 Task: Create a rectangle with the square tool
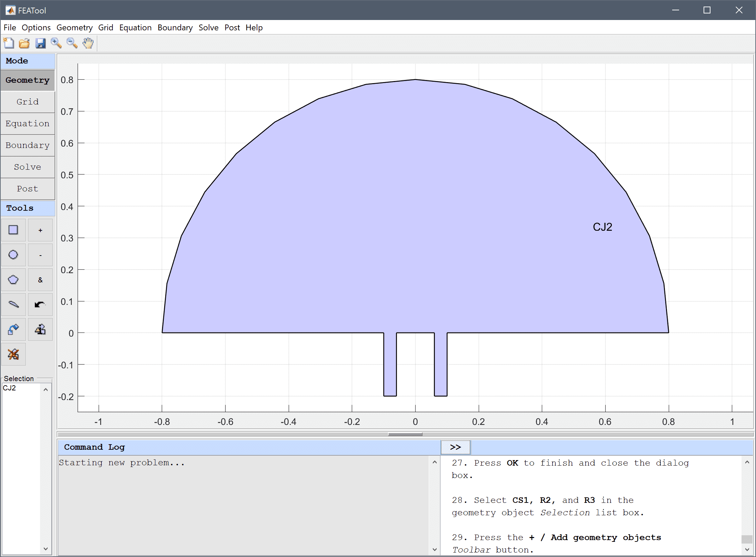coord(13,230)
